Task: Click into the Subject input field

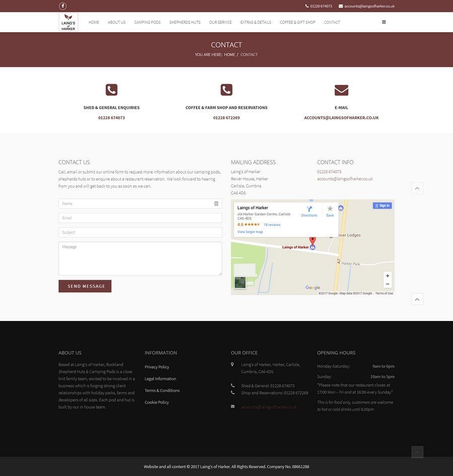Action: (140, 232)
